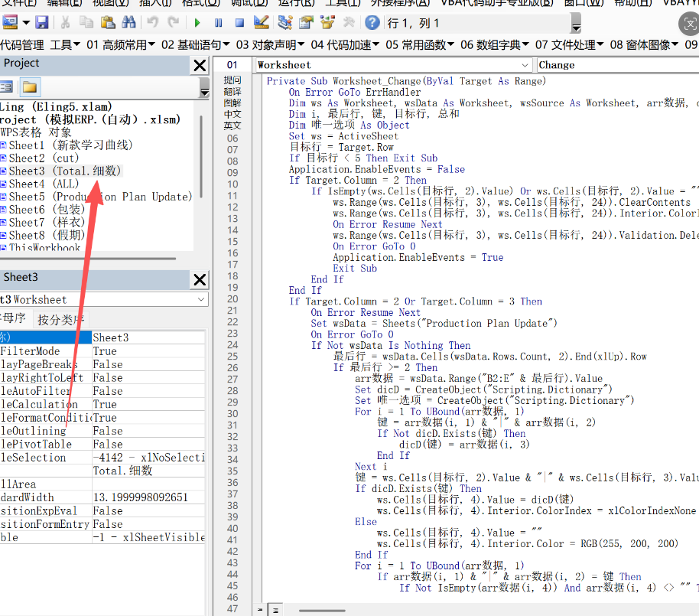
Task: Open the Properties Window toolbar icon
Action: [306, 22]
